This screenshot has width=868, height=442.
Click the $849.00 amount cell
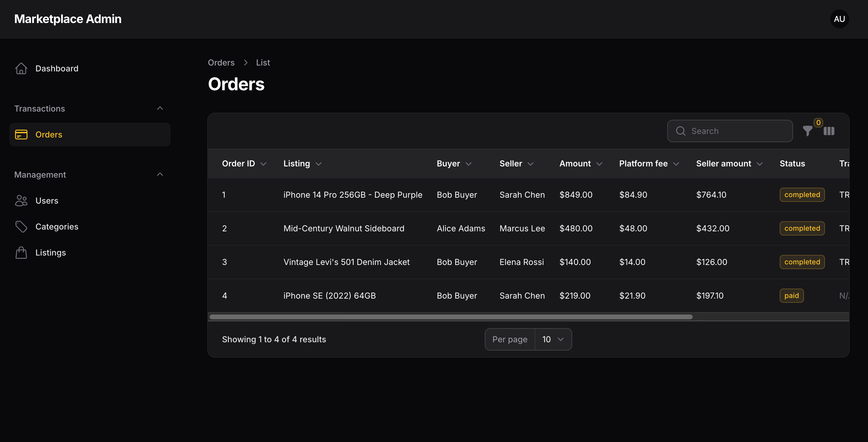576,194
